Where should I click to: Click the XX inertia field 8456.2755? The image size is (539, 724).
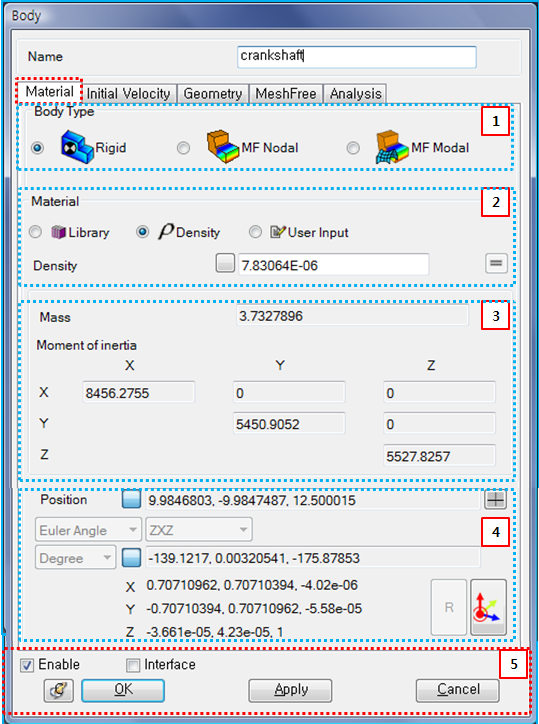tap(139, 392)
